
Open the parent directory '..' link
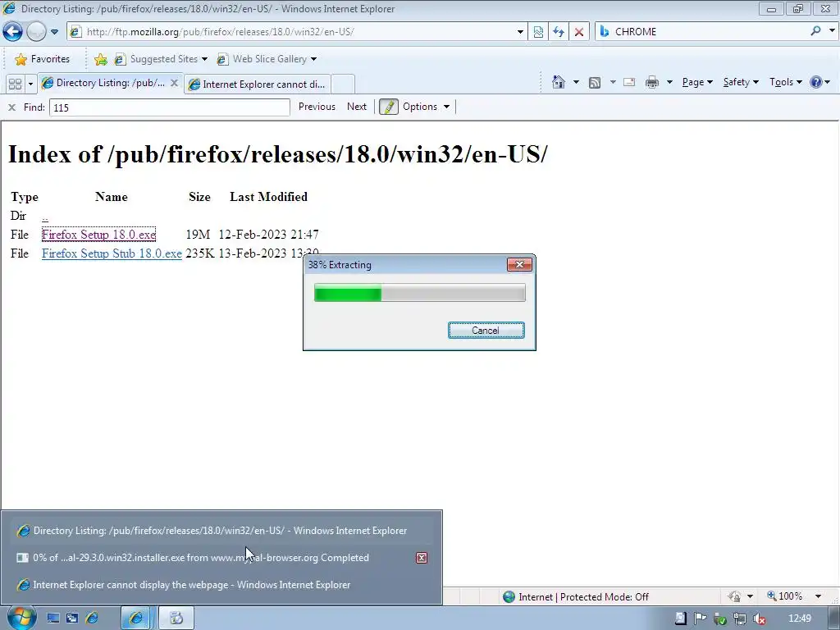click(45, 217)
